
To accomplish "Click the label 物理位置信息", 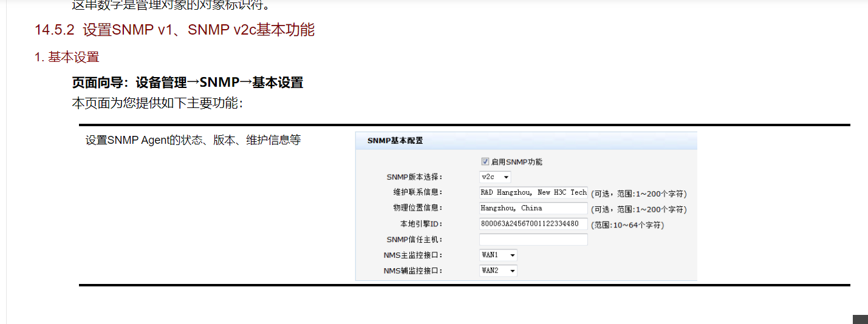I will tap(418, 208).
